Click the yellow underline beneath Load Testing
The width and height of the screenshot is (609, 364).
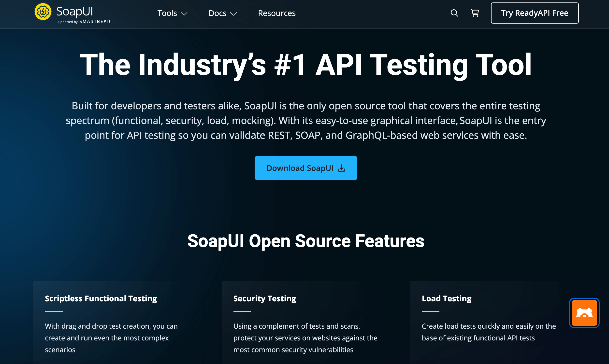430,311
